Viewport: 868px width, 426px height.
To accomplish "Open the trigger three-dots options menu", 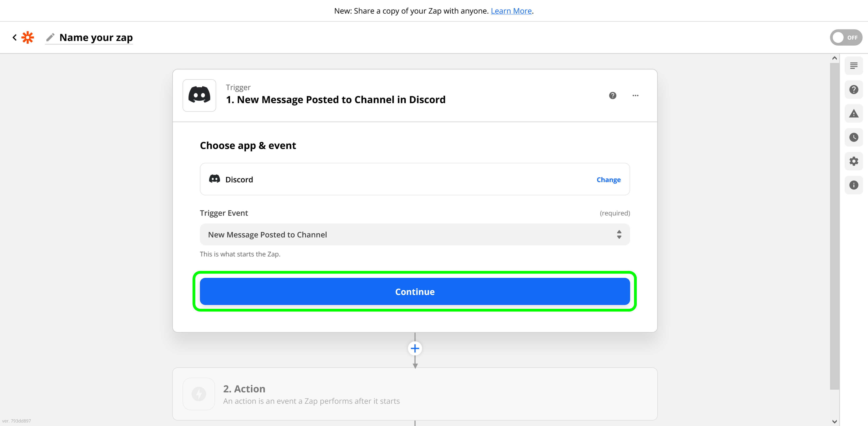I will tap(635, 96).
